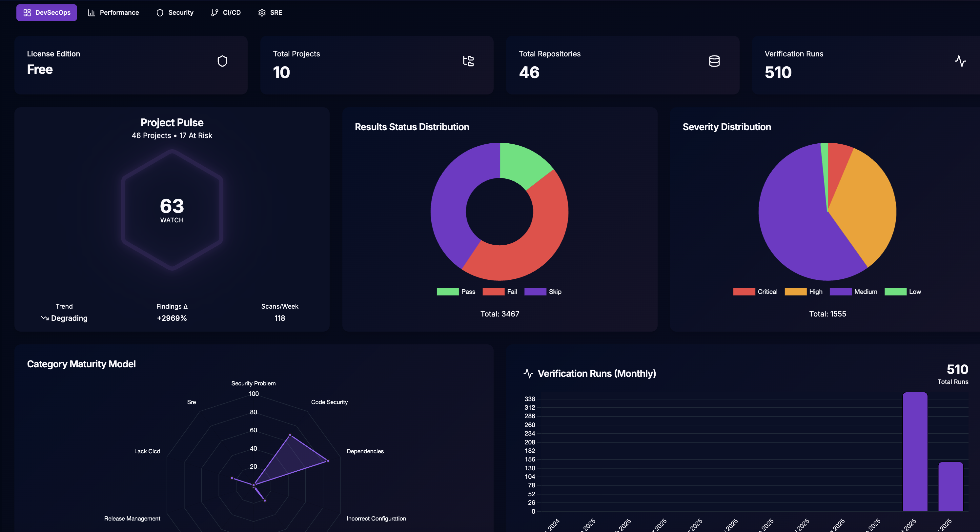Click the SRE gear icon
This screenshot has height=532, width=980.
[x=262, y=12]
